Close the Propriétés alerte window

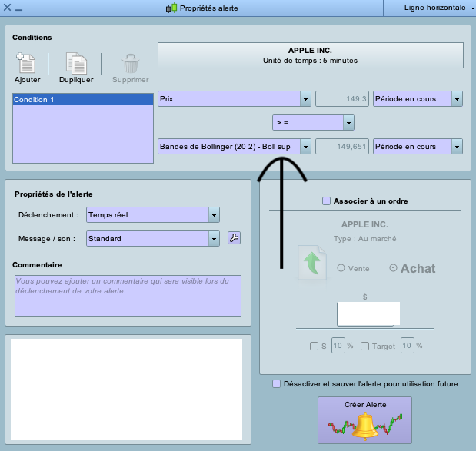(x=7, y=7)
